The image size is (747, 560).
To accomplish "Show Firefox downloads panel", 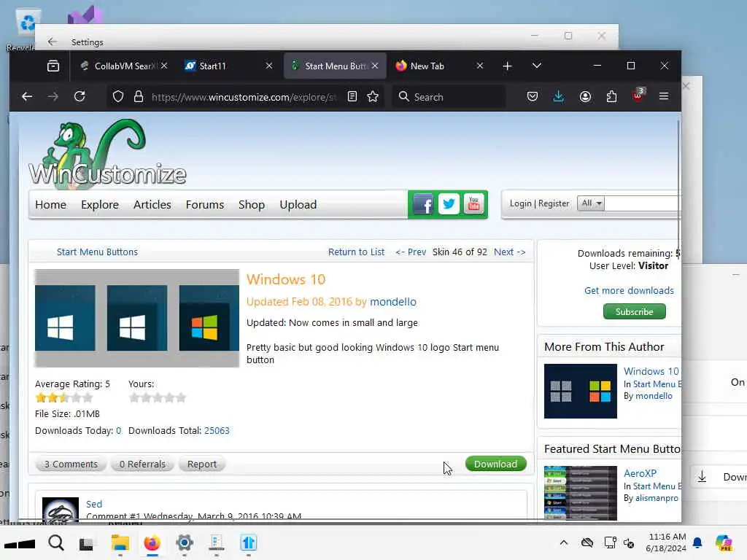I will point(558,97).
